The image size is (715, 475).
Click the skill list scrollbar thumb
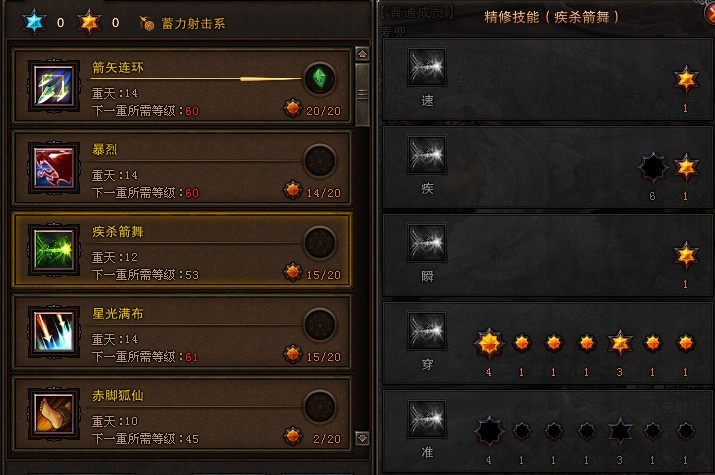coord(363,95)
